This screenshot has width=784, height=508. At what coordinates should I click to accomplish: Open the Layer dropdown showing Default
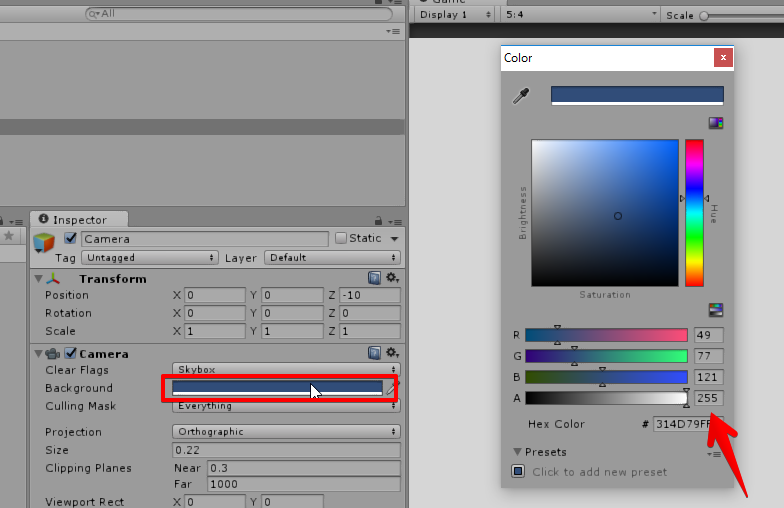pos(332,258)
